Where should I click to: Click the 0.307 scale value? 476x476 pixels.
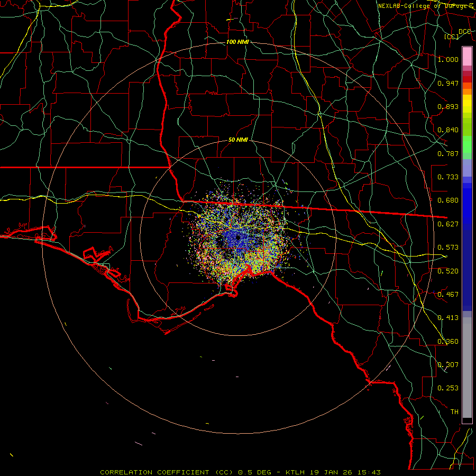pos(448,364)
